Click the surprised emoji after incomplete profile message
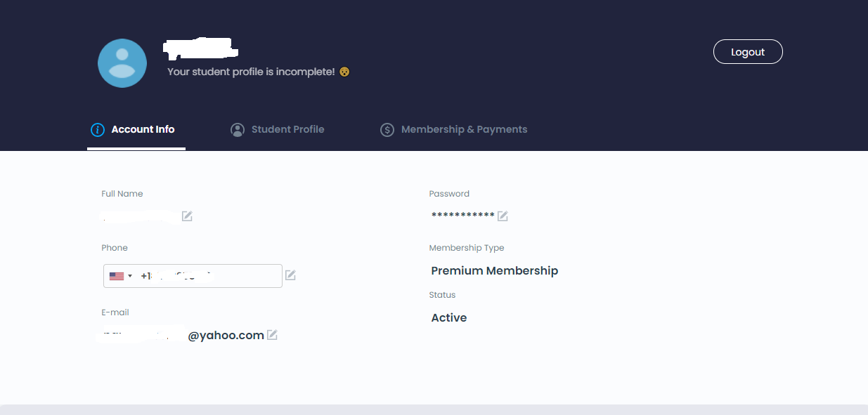 344,72
